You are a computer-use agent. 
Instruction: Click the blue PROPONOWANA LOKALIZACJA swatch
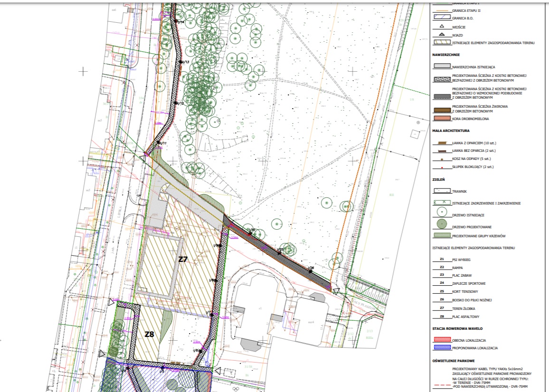pos(442,348)
